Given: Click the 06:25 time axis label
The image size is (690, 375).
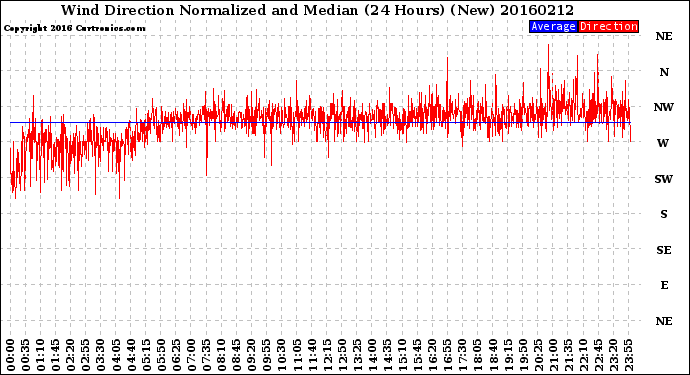Looking at the screenshot, I should click(x=176, y=355).
